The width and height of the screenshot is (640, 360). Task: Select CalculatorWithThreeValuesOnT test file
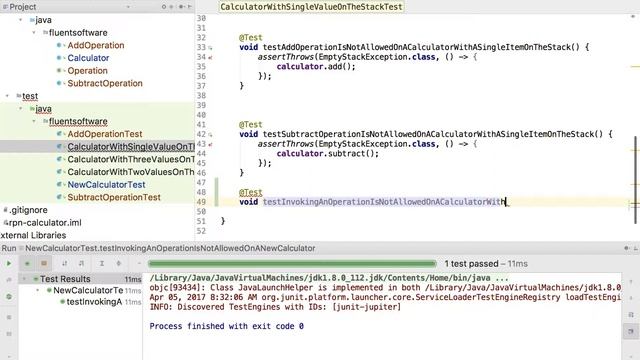pos(131,159)
